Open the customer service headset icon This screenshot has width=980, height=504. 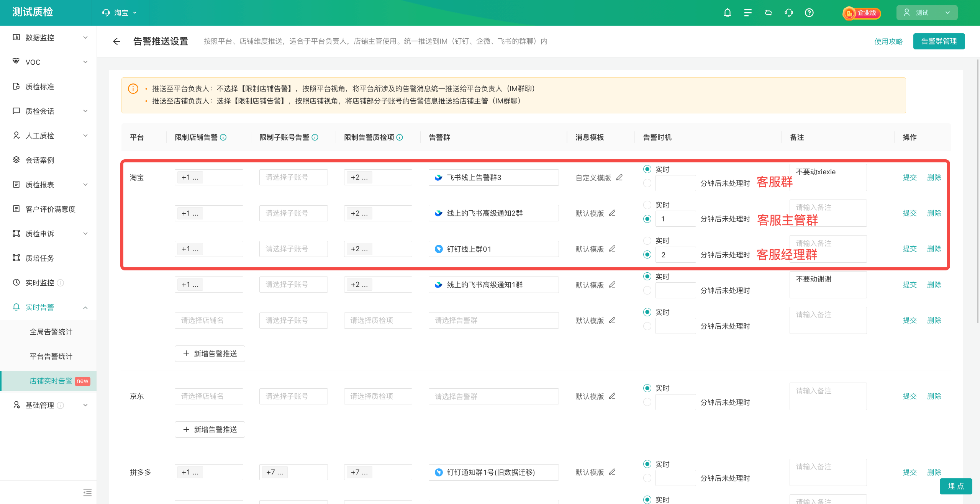[x=788, y=13]
